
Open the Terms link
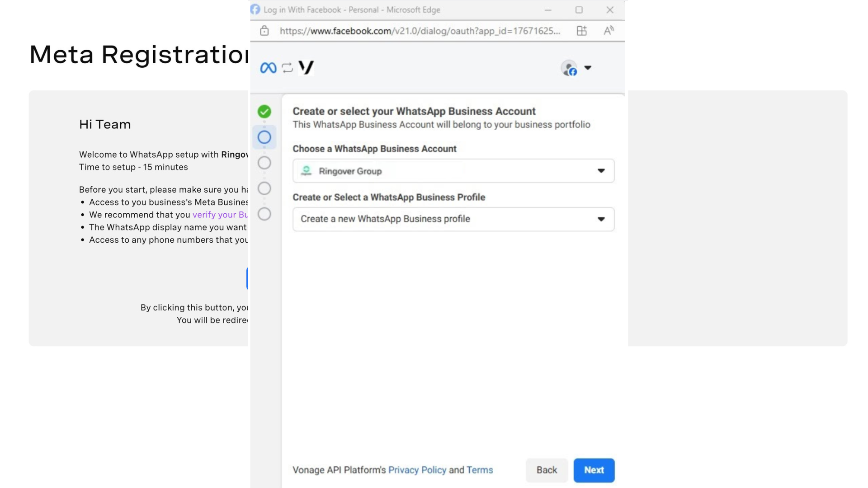tap(480, 470)
